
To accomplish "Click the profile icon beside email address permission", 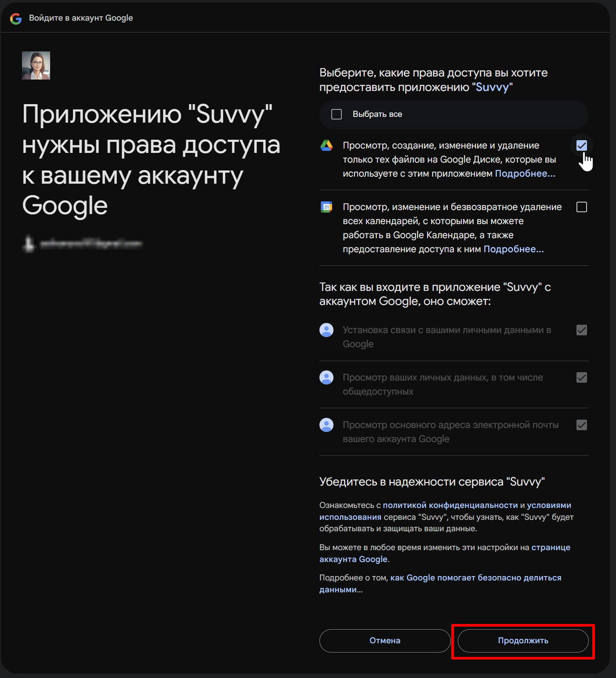I will (x=326, y=425).
